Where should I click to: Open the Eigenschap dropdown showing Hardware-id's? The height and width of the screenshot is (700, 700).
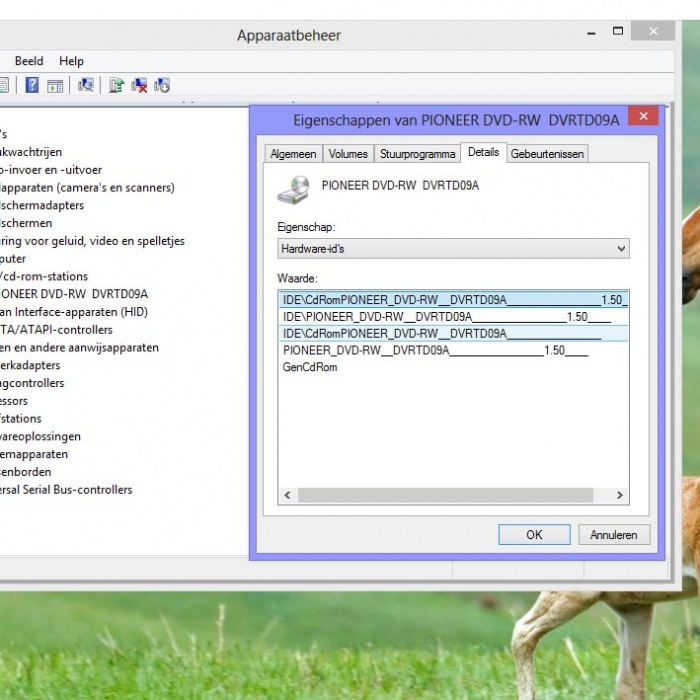[453, 248]
